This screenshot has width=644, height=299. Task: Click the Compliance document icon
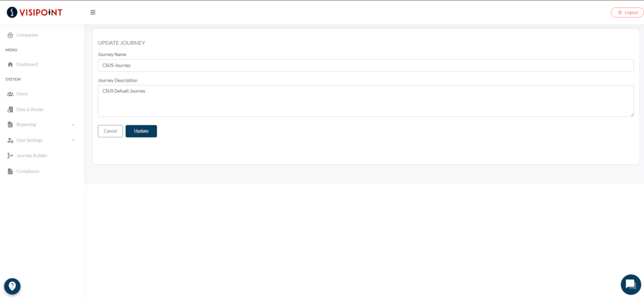[x=10, y=171]
